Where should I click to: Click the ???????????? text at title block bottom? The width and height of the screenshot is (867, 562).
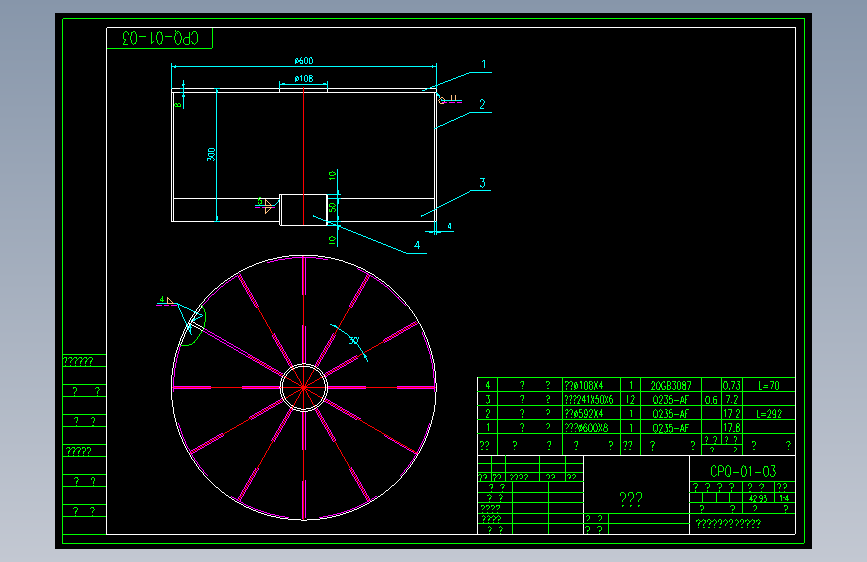click(728, 523)
